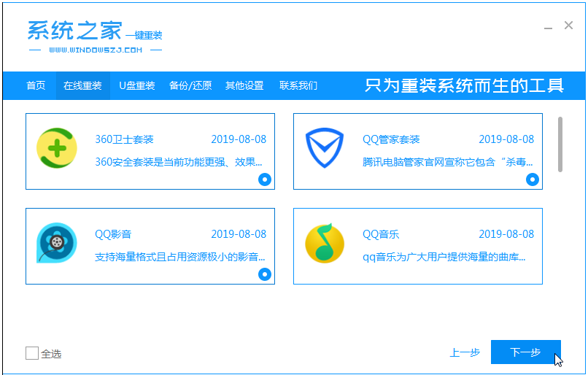Click the 支持海量格式 description text

click(x=180, y=257)
